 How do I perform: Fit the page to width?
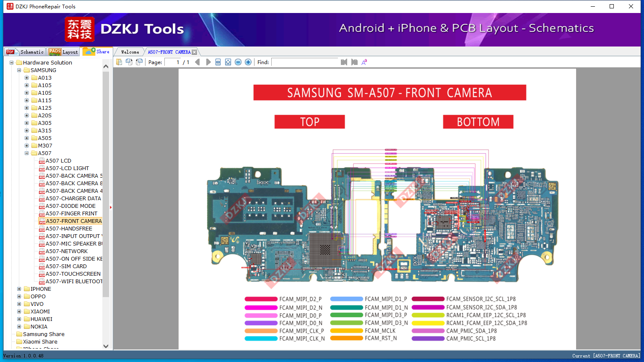(x=218, y=62)
